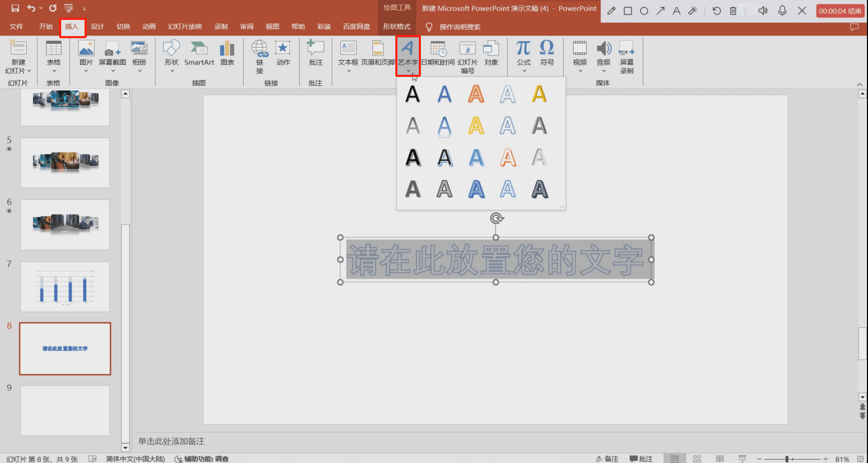Toggle reading view in the status bar
868x463 pixels.
(x=719, y=459)
